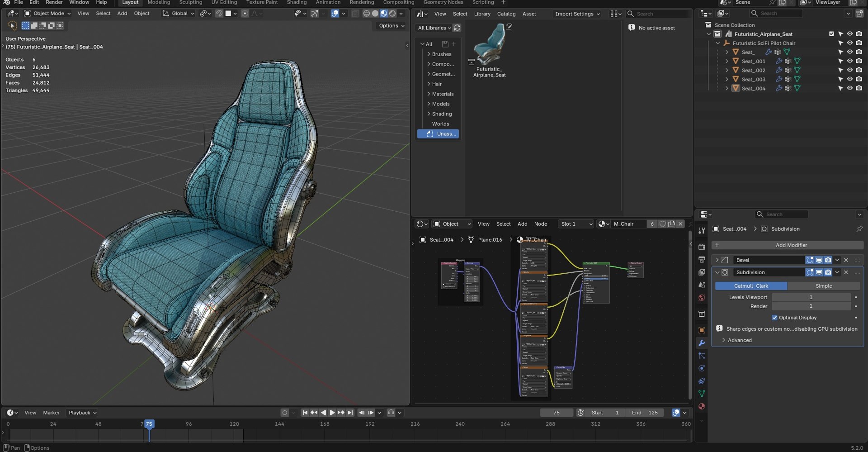
Task: Switch to the UV Editing workspace tab
Action: (224, 2)
